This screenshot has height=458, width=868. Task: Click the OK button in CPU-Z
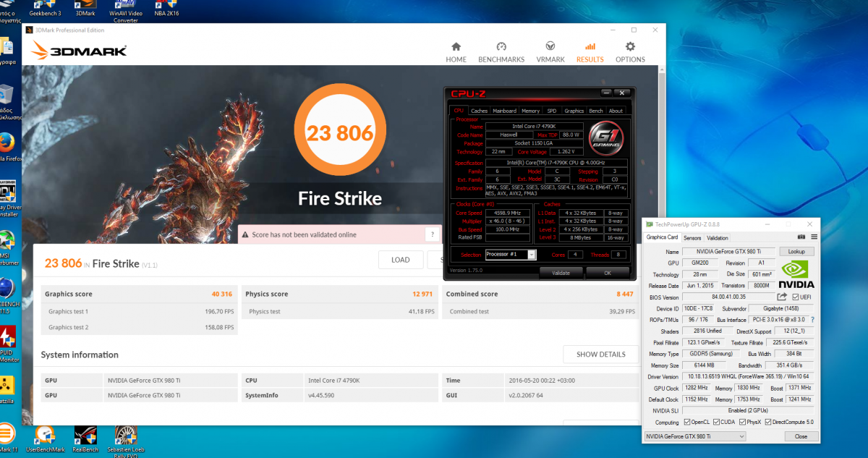pos(607,273)
